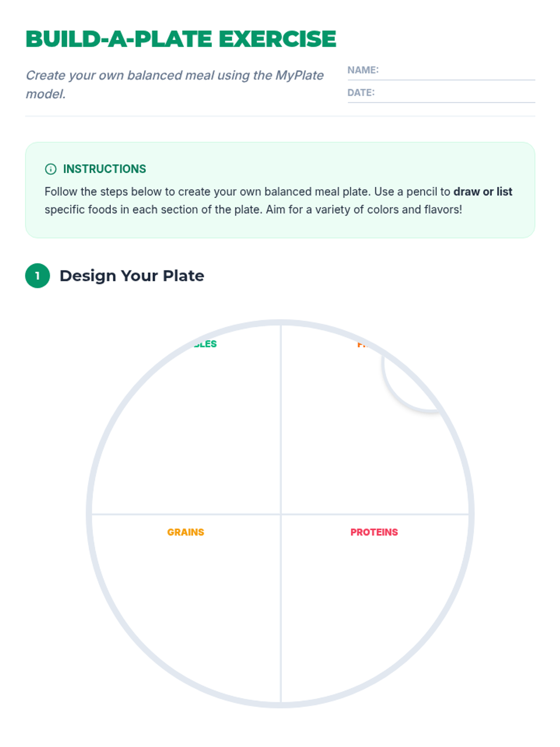
Task: Click the partially hidden orange fruits label
Action: click(x=362, y=345)
